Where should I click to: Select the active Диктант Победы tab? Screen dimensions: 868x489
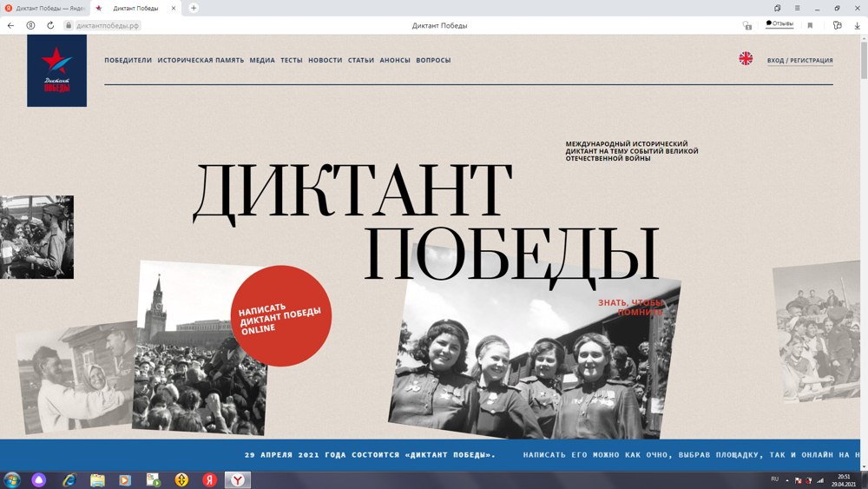point(135,9)
